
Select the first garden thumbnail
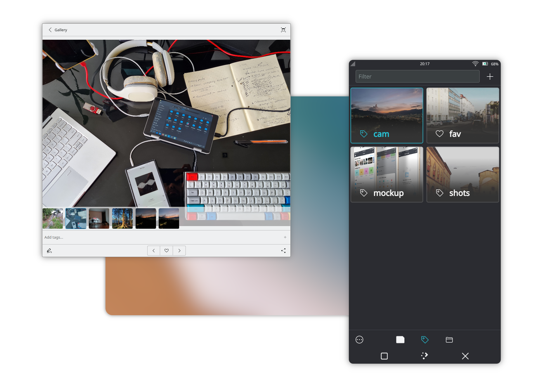(x=53, y=218)
